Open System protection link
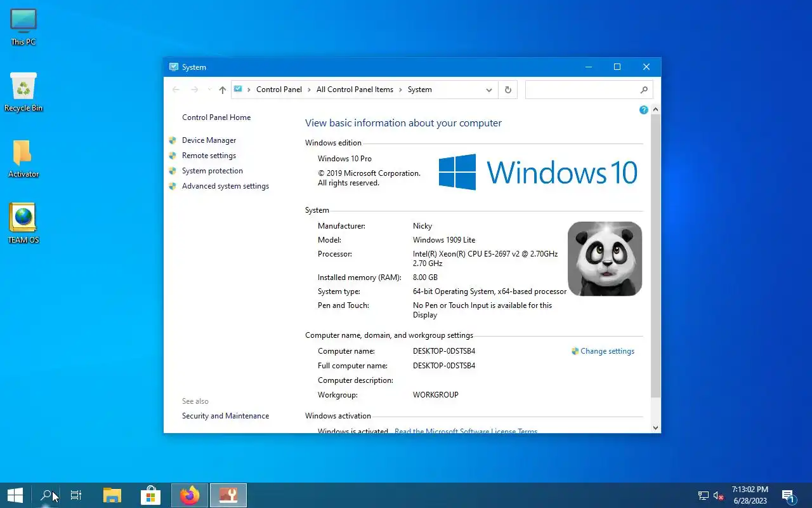This screenshot has width=812, height=508. click(212, 171)
